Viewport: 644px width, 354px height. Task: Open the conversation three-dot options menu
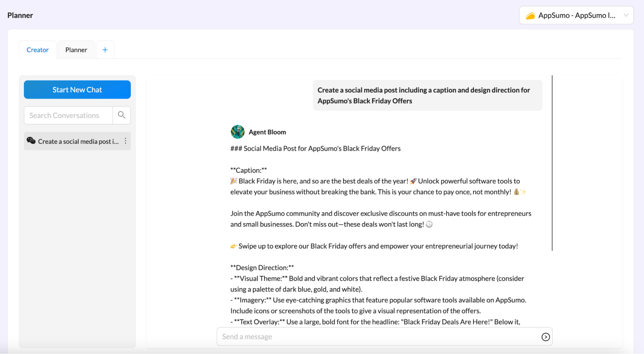[126, 141]
